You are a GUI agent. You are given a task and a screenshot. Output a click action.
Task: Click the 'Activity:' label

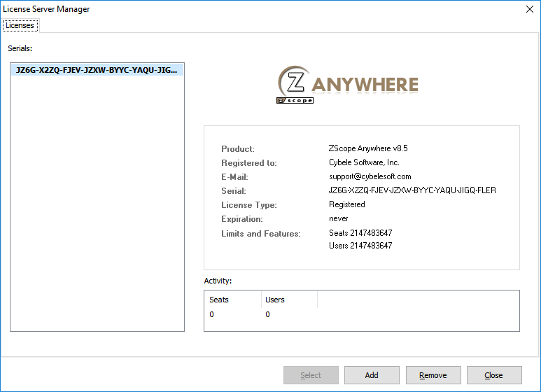click(218, 281)
